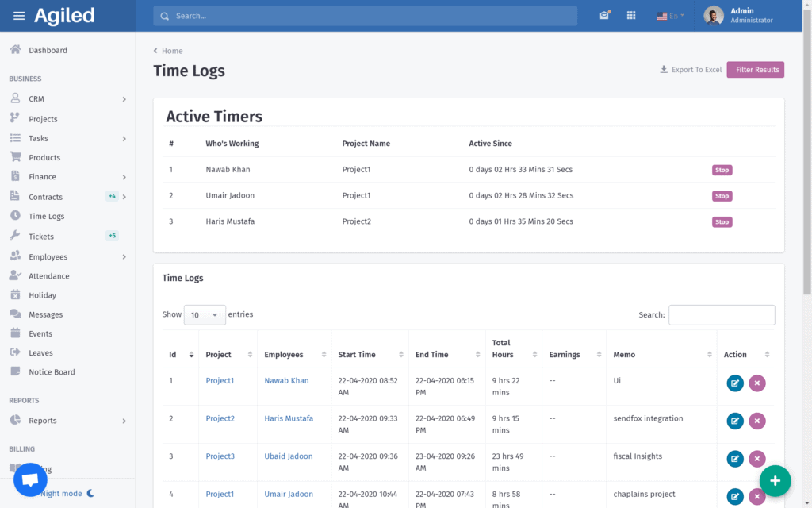812x508 pixels.
Task: Stop Umair Jadoon's active timer
Action: pos(722,196)
